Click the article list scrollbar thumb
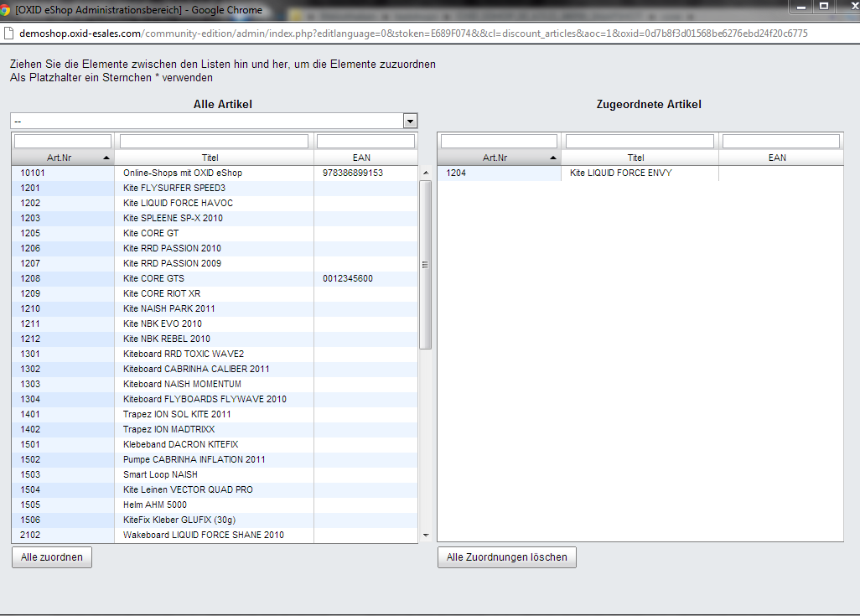The image size is (860, 616). coord(425,264)
